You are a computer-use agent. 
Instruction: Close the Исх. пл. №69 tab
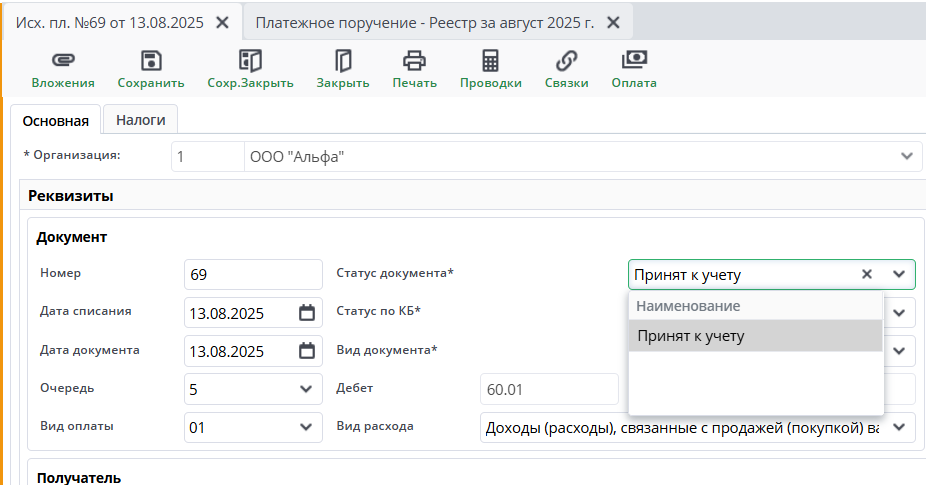(222, 22)
